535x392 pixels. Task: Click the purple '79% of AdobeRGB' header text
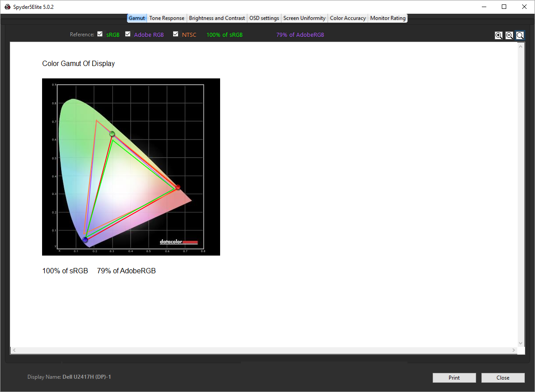click(x=300, y=35)
